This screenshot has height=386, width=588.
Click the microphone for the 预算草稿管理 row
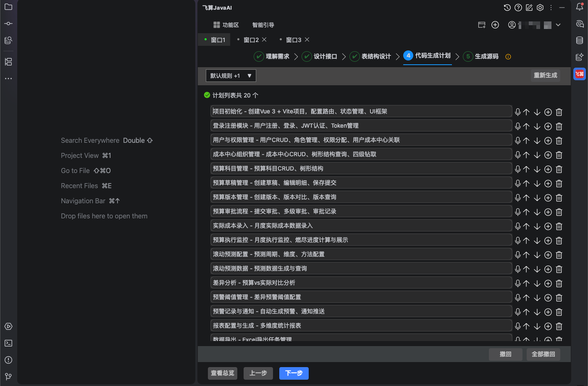(x=518, y=183)
